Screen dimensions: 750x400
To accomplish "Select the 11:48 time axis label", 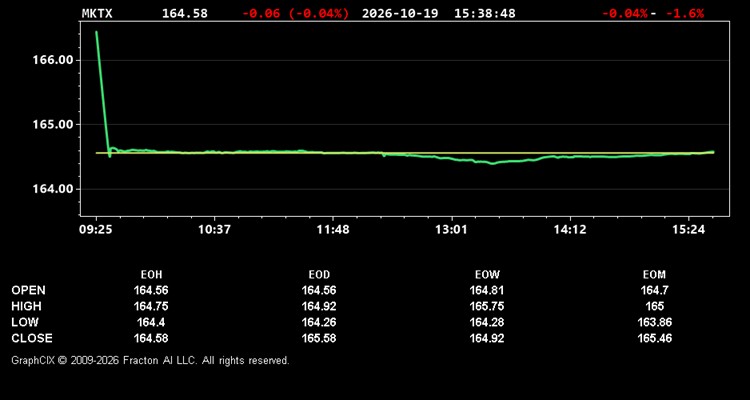I will click(333, 230).
